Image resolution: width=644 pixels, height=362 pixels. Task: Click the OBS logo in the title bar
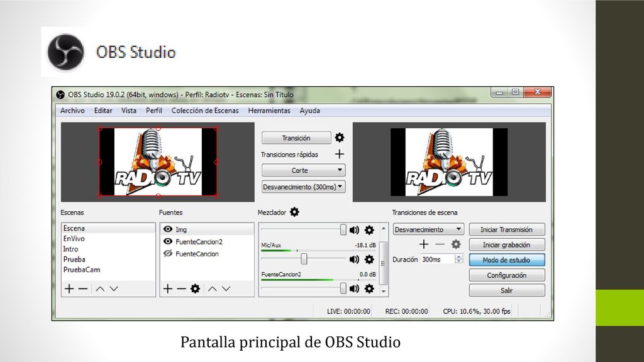(x=60, y=95)
